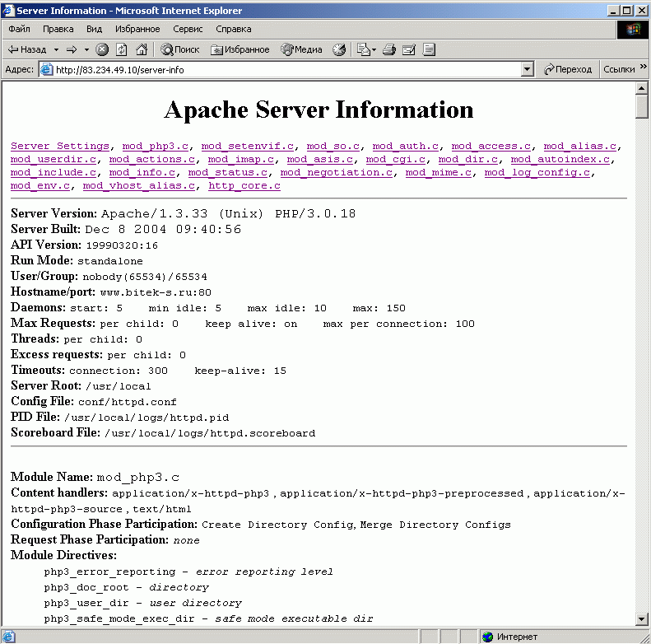Click the scrollbar down arrow
This screenshot has height=644, width=651.
pos(641,619)
